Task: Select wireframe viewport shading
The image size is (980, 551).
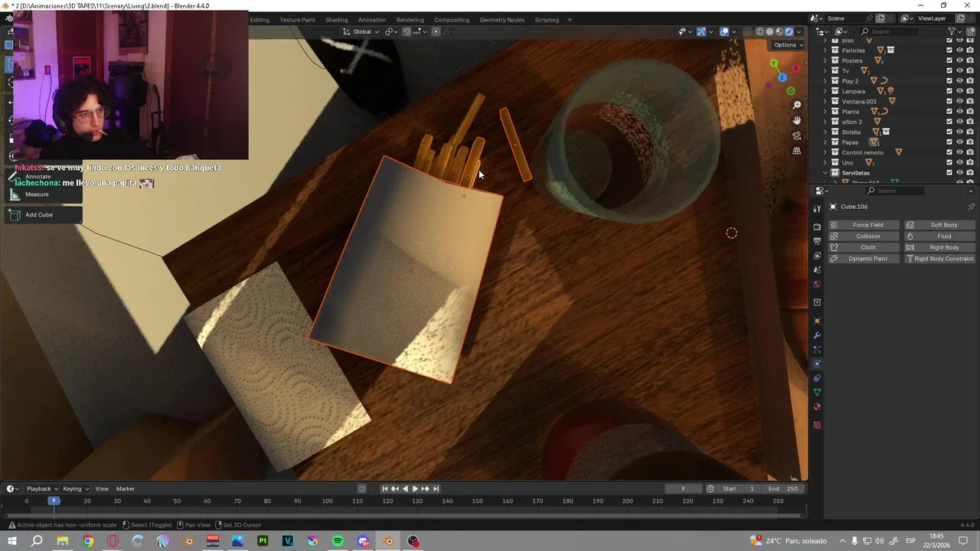Action: pyautogui.click(x=759, y=31)
